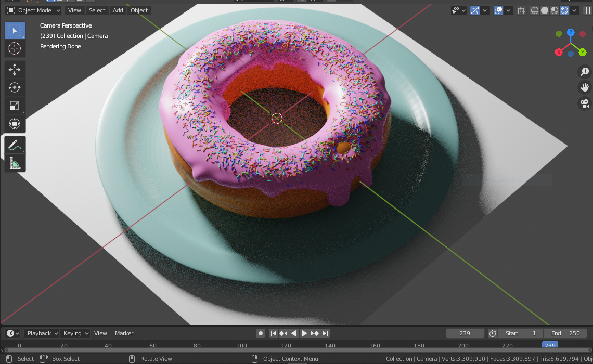Screen dimensions: 593x364
Task: Open the Marker menu in timeline
Action: click(124, 333)
